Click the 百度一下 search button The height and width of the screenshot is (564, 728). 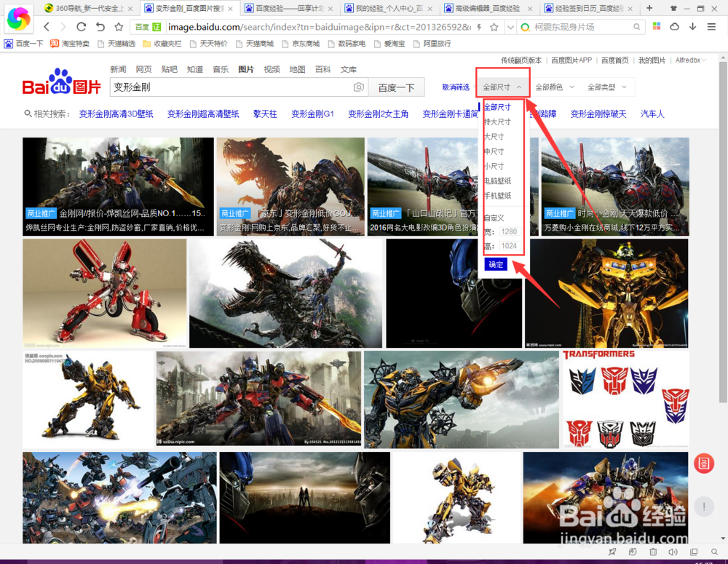[x=396, y=87]
